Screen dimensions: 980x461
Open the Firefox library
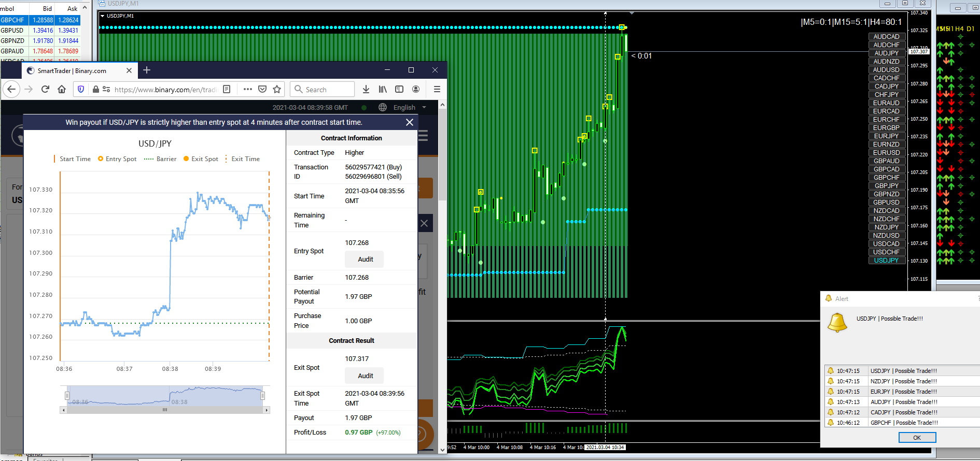pyautogui.click(x=383, y=89)
